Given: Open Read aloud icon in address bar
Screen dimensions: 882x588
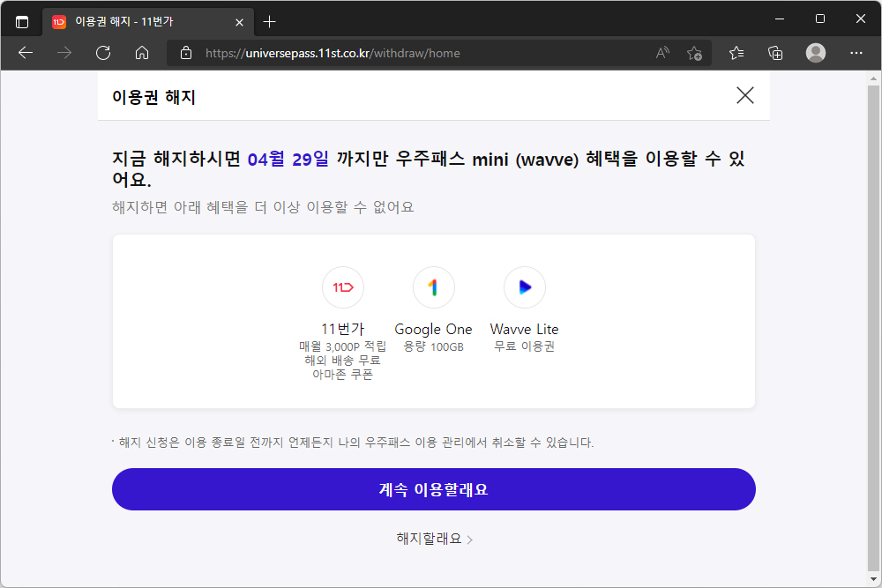Looking at the screenshot, I should click(x=662, y=53).
